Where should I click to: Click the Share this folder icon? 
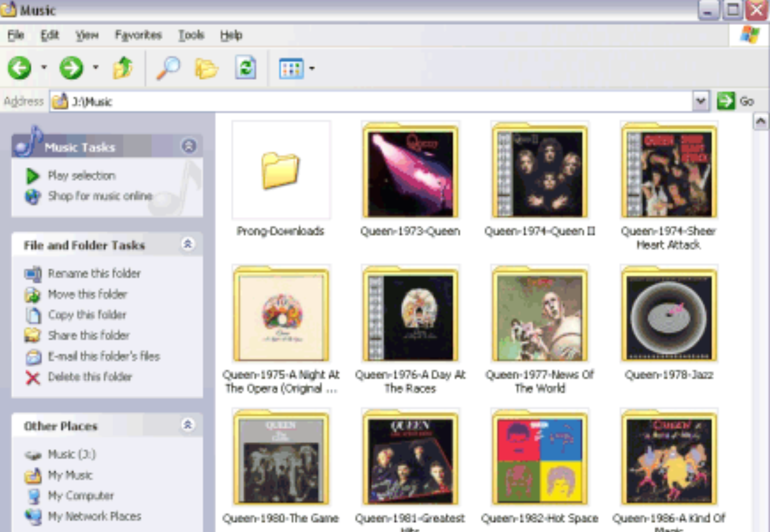coord(33,335)
